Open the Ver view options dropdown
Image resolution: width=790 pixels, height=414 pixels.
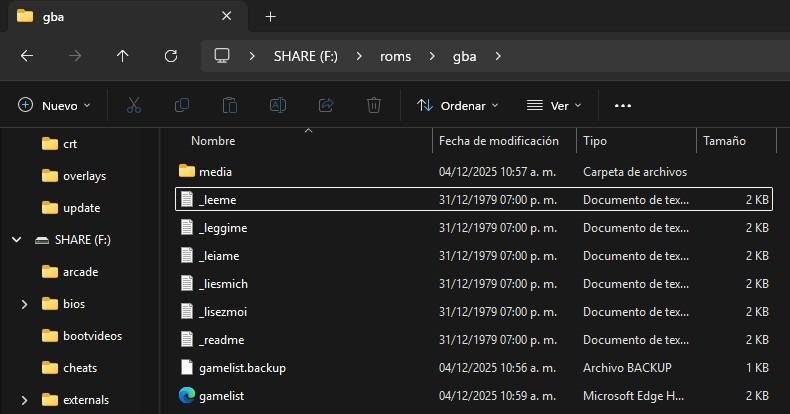pos(553,105)
